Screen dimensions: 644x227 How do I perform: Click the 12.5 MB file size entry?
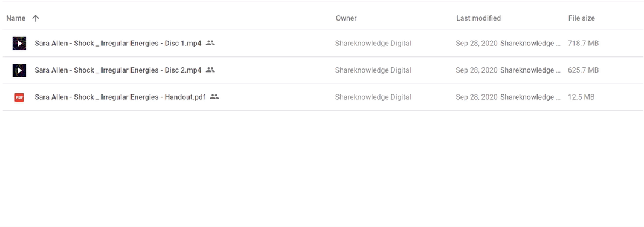[581, 97]
